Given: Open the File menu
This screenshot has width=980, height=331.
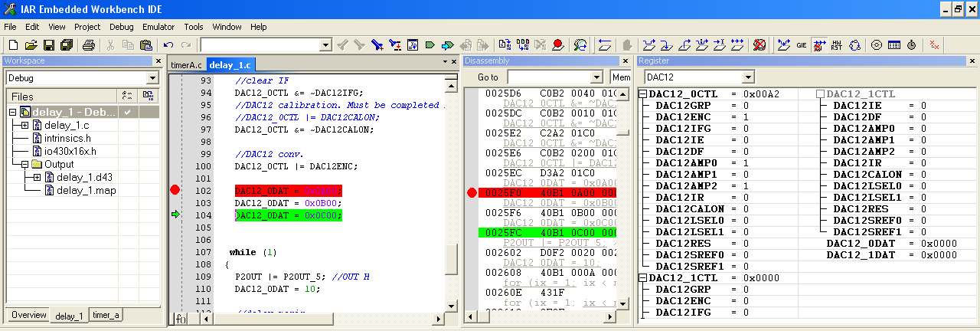Looking at the screenshot, I should coord(10,27).
